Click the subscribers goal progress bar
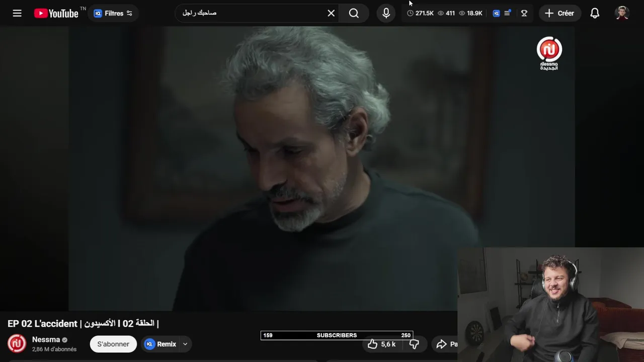The image size is (644, 362). coord(337,335)
